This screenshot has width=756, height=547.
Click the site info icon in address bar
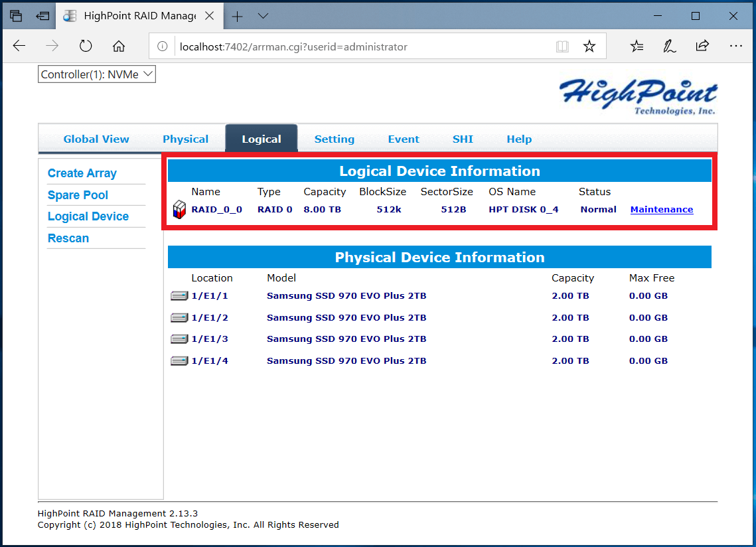[163, 46]
